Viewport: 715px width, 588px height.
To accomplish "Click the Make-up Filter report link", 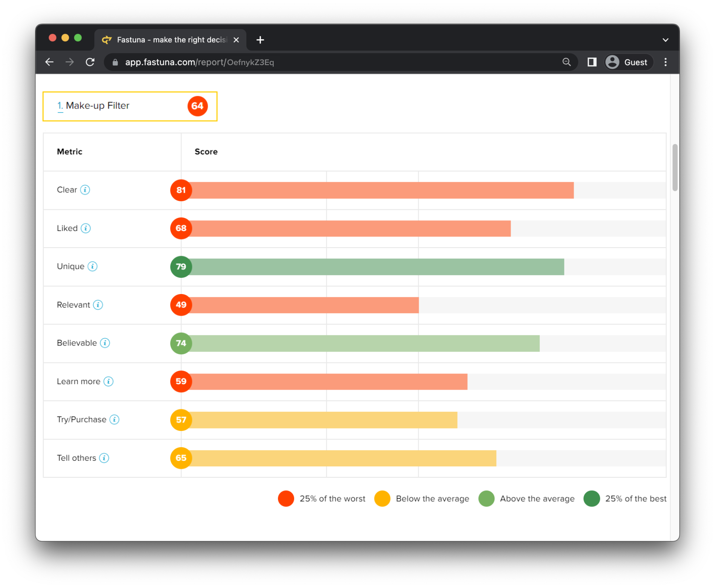I will [x=97, y=106].
